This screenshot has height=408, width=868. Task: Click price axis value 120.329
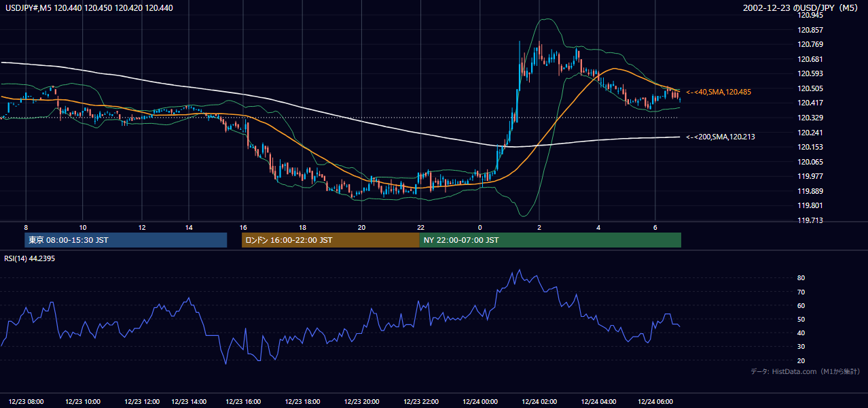pyautogui.click(x=811, y=118)
